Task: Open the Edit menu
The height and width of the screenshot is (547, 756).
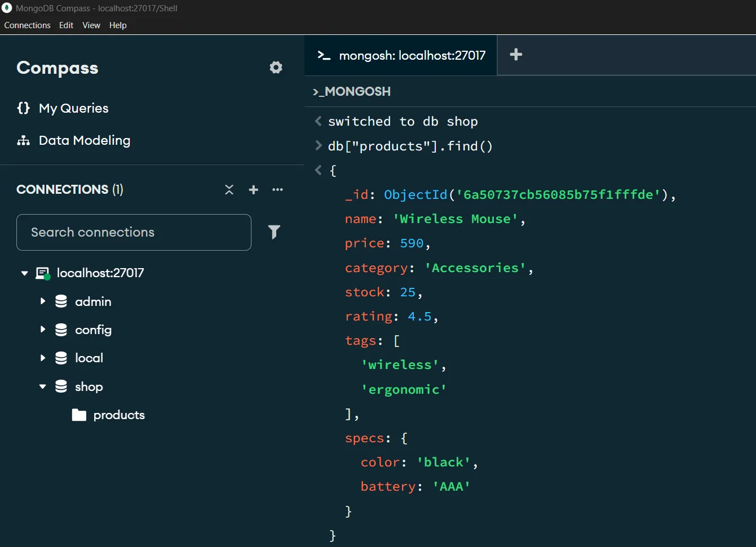Action: point(66,25)
